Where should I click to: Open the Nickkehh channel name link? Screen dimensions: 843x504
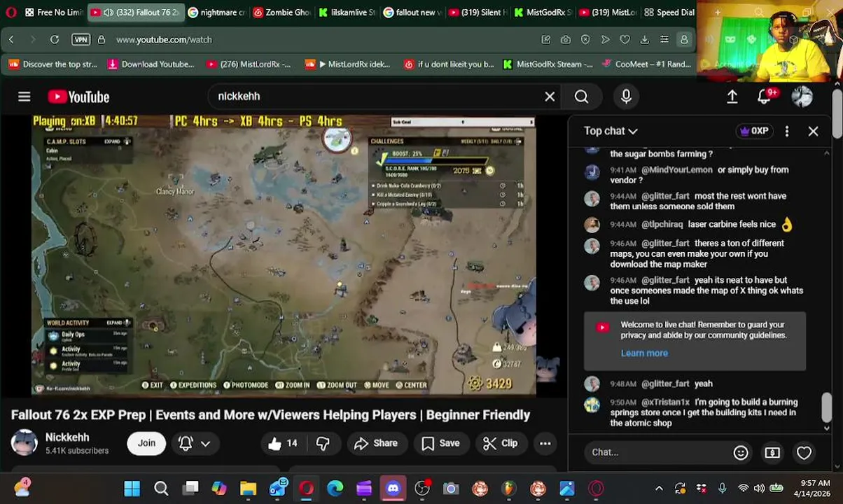click(67, 437)
